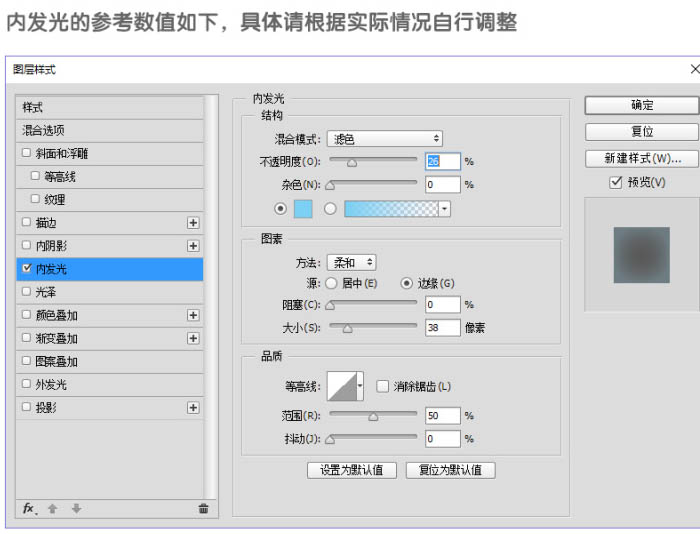Screen dimensions: 700x534
Task: Select the 居中(E) source radio button
Action: [331, 283]
